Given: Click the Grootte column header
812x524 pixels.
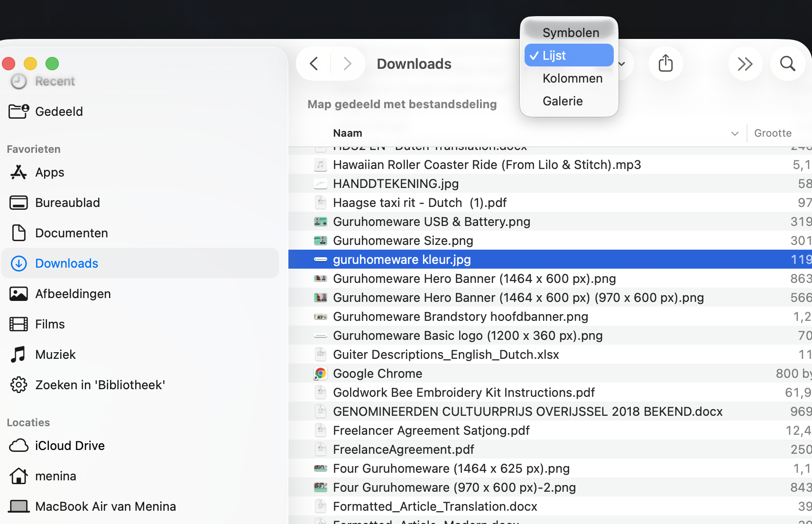Looking at the screenshot, I should pos(773,133).
